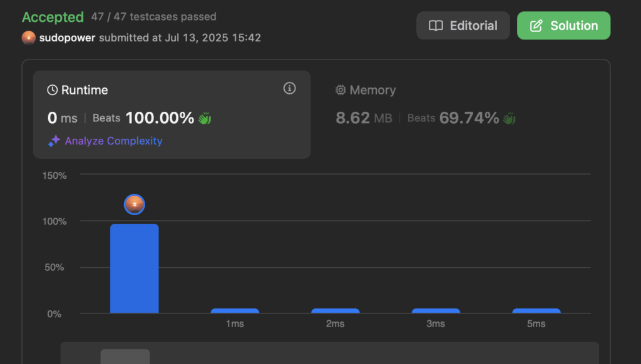This screenshot has height=364, width=641.
Task: Click the clock icon beside Runtime
Action: pyautogui.click(x=53, y=90)
